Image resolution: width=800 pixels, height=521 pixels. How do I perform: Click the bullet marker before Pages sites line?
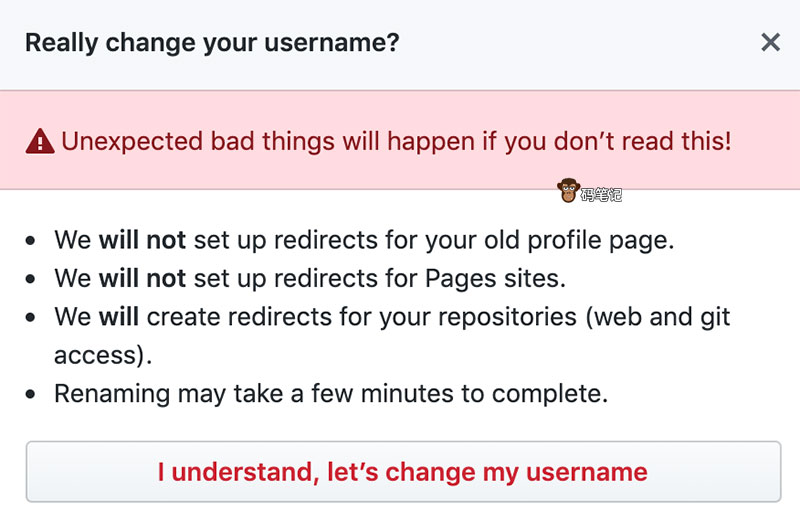[33, 280]
